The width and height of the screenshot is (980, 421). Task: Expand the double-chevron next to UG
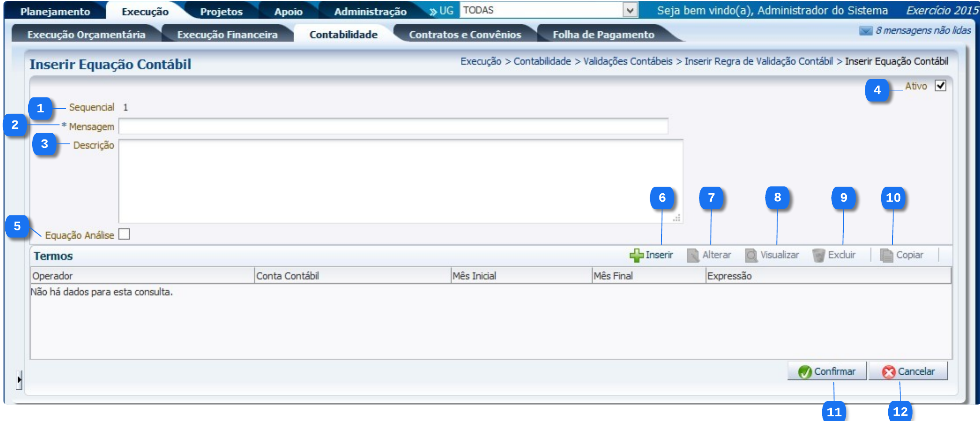[433, 11]
